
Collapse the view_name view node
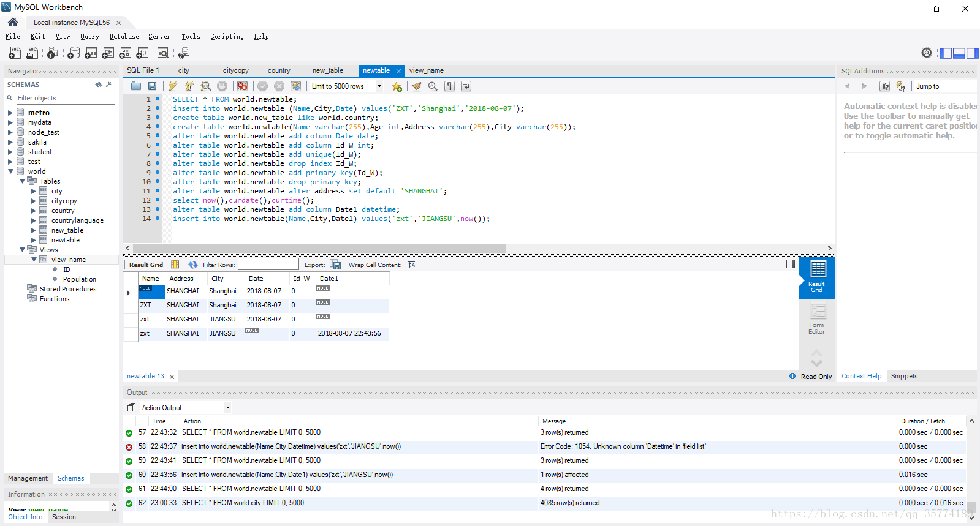(34, 260)
